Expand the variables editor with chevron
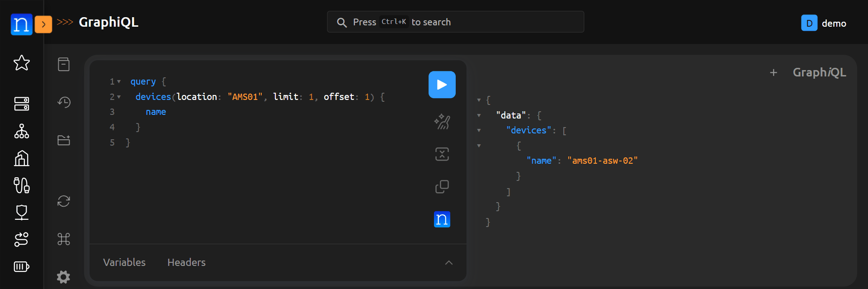This screenshot has height=289, width=868. (x=448, y=263)
